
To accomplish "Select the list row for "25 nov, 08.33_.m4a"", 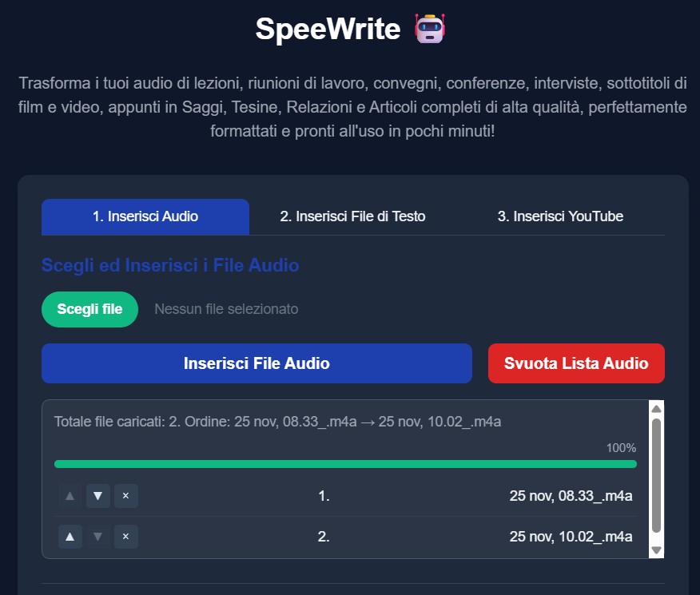I will 360,496.
